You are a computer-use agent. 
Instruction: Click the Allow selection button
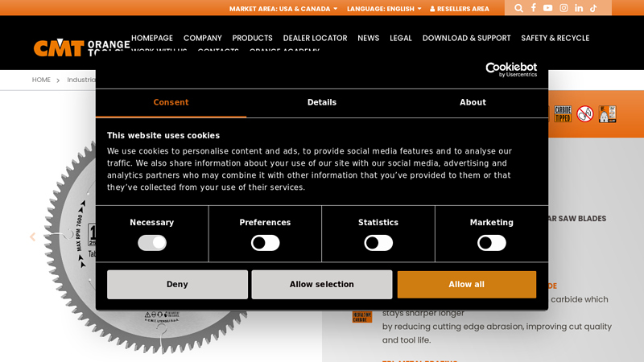pos(322,285)
